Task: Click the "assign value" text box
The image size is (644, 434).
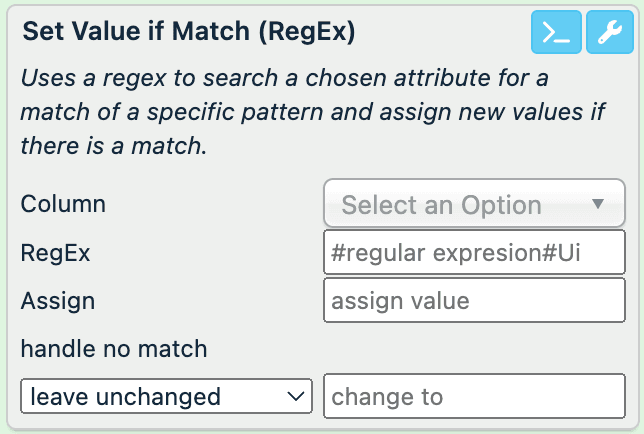Action: [x=474, y=301]
